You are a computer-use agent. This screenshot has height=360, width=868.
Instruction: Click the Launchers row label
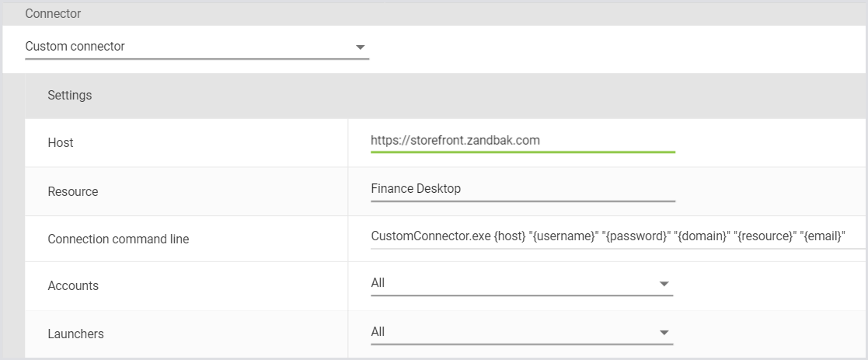[x=75, y=334]
